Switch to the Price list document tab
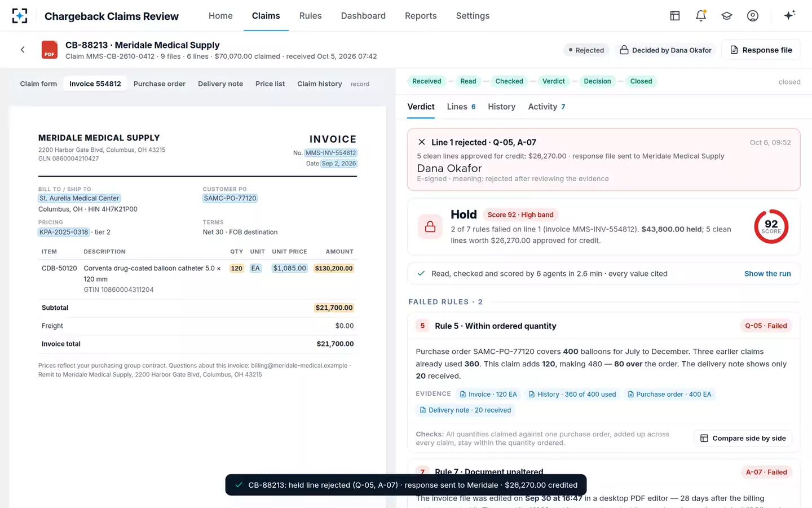This screenshot has width=812, height=508. (270, 84)
